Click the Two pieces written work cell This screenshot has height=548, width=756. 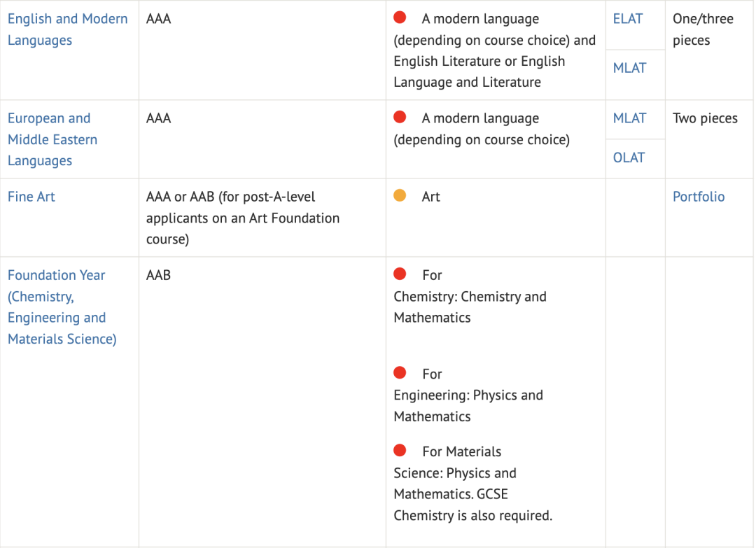click(x=708, y=139)
